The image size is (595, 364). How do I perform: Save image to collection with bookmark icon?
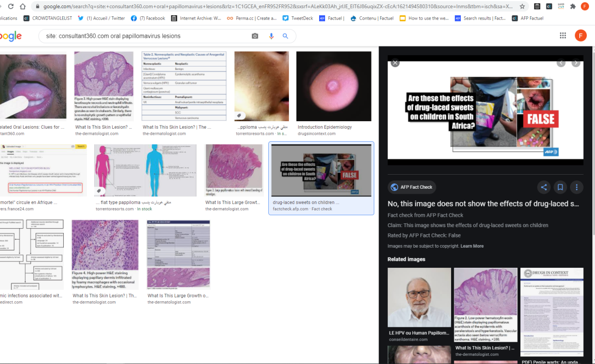pos(560,187)
